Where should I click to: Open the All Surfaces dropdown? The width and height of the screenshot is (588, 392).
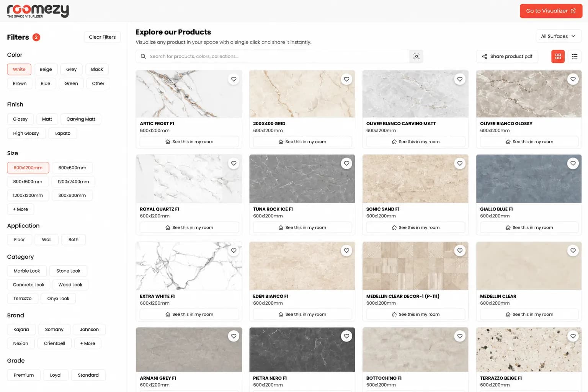pyautogui.click(x=558, y=36)
